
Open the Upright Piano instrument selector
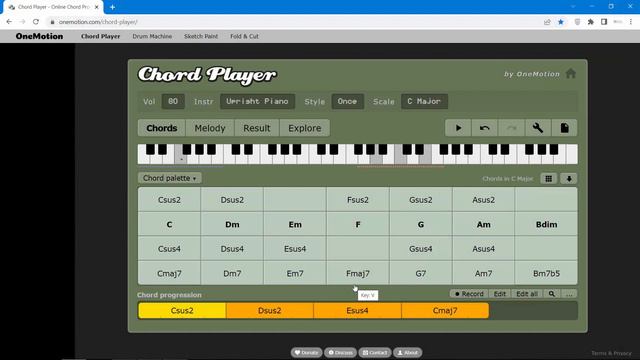point(257,101)
